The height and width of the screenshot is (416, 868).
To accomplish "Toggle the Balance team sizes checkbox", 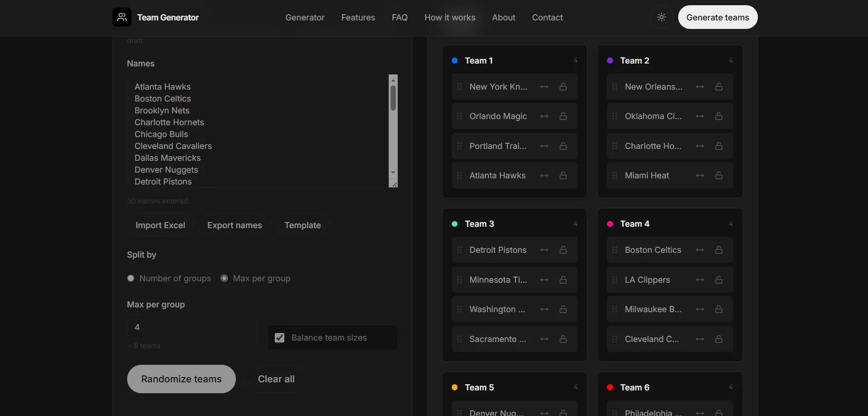I will (x=280, y=338).
